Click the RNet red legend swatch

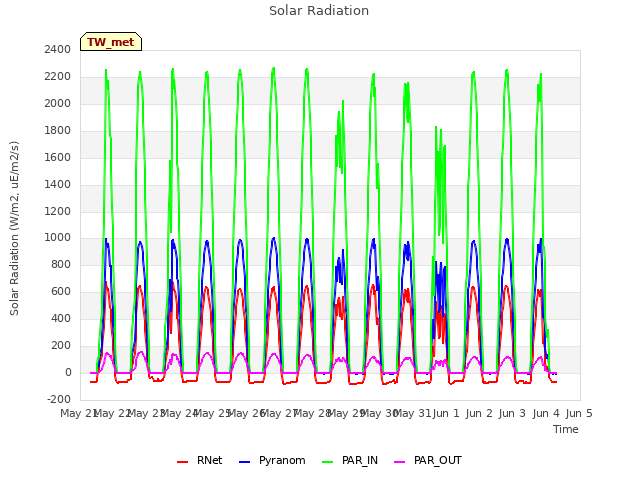coord(182,462)
